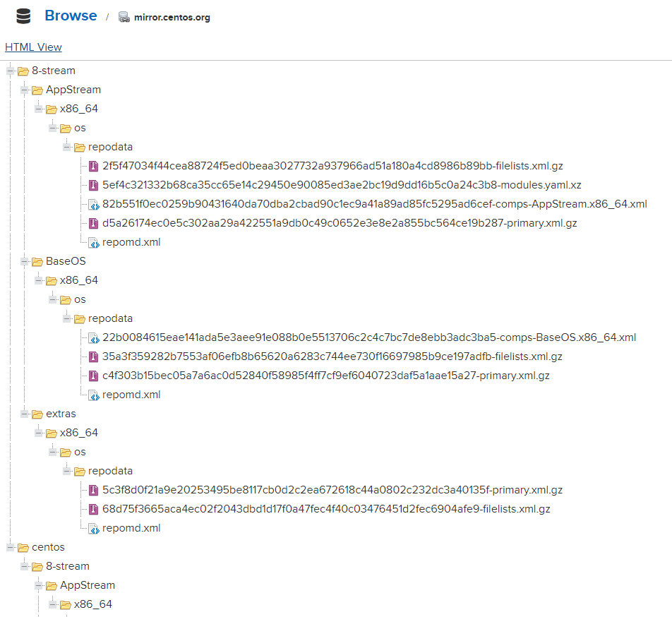Click the XML icon for comps-AppStream.x86_64.xml
672x617 pixels.
(x=93, y=205)
